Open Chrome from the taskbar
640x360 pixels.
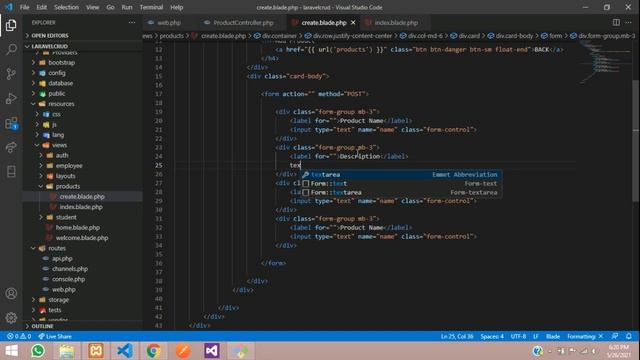click(x=154, y=351)
